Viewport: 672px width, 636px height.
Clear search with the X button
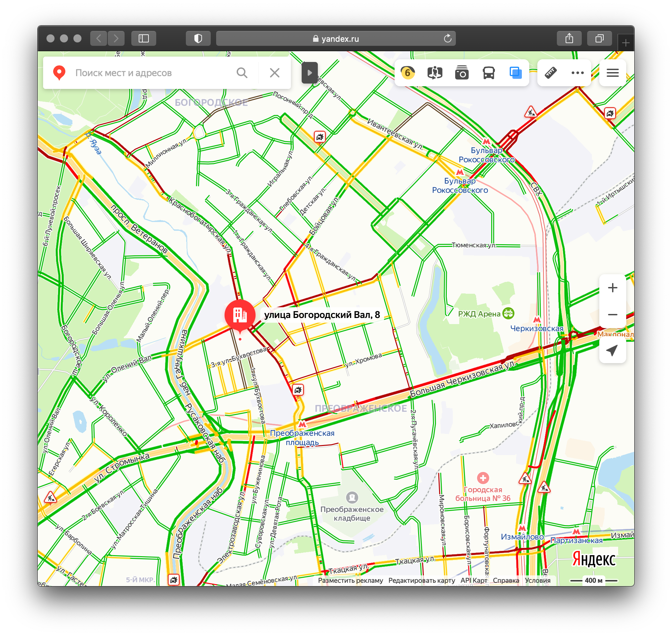(x=274, y=73)
